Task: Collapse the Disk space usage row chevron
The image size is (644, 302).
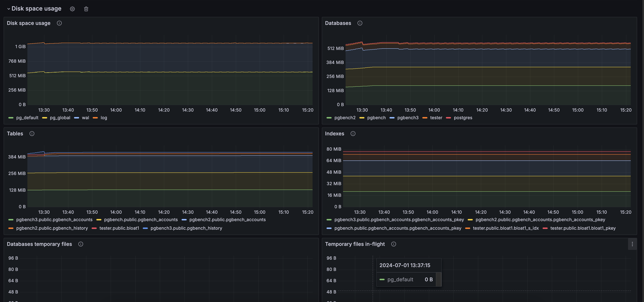Action: 9,9
